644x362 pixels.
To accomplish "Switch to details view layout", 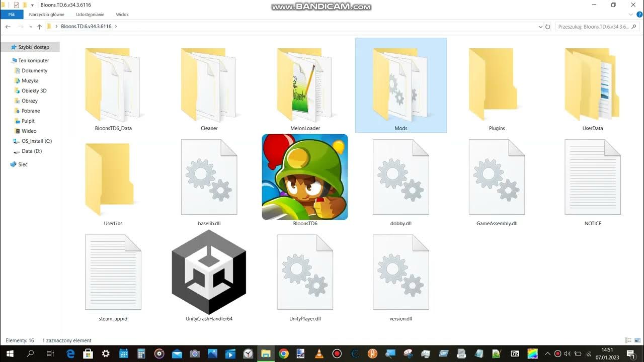I will [628, 340].
